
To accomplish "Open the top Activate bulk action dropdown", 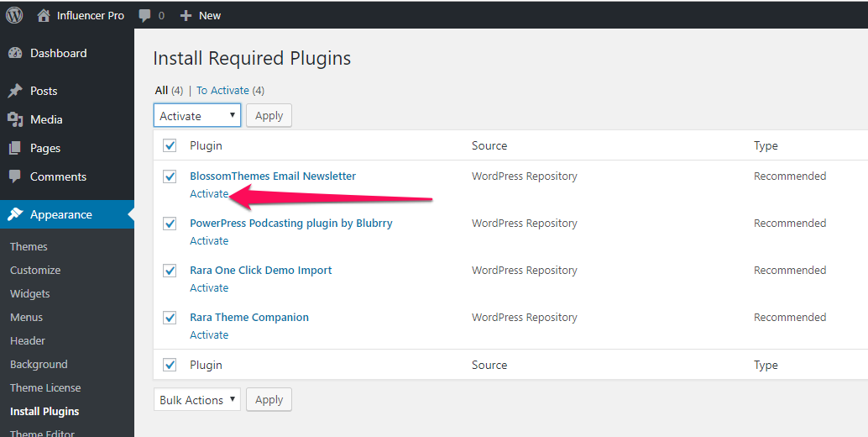I will pos(197,116).
